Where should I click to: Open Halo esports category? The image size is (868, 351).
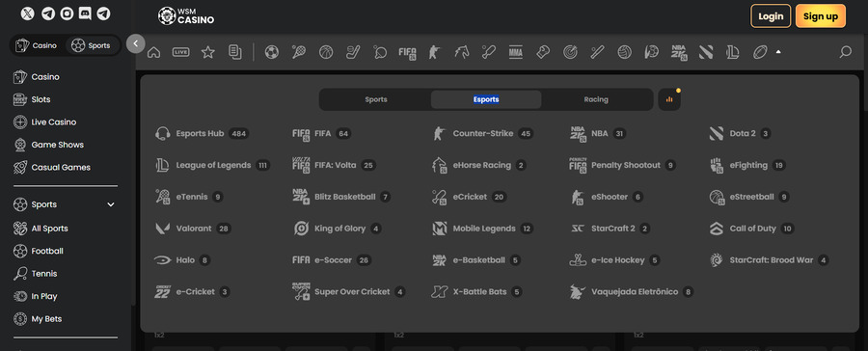pyautogui.click(x=182, y=259)
